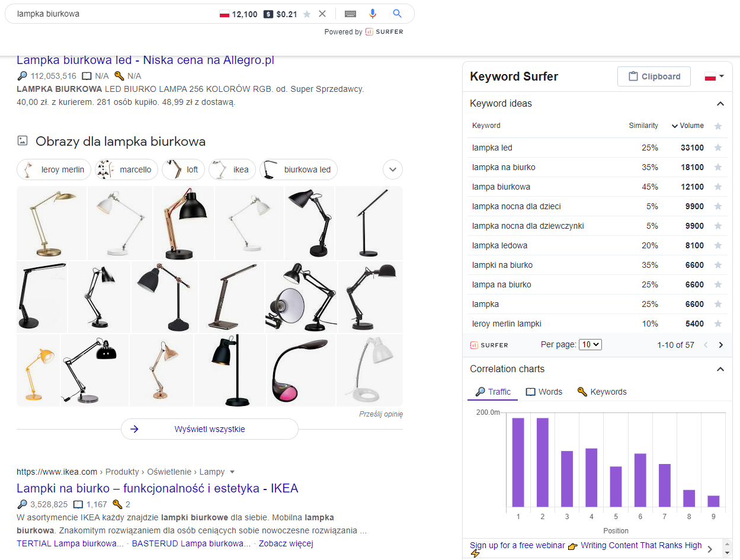Viewport: 740px width, 560px height.
Task: Click 'Prześlij opinię' feedback link
Action: pyautogui.click(x=381, y=414)
